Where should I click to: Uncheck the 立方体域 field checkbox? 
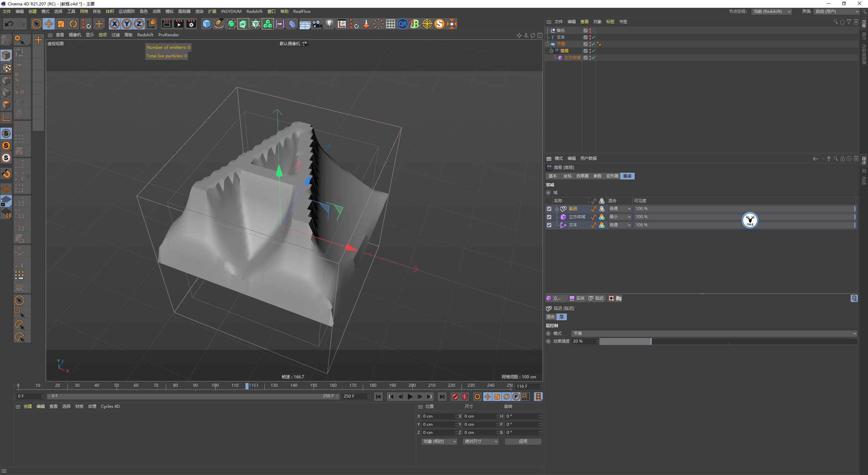(x=549, y=217)
